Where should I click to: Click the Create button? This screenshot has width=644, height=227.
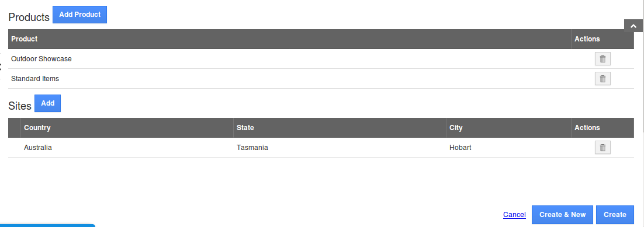click(x=615, y=214)
